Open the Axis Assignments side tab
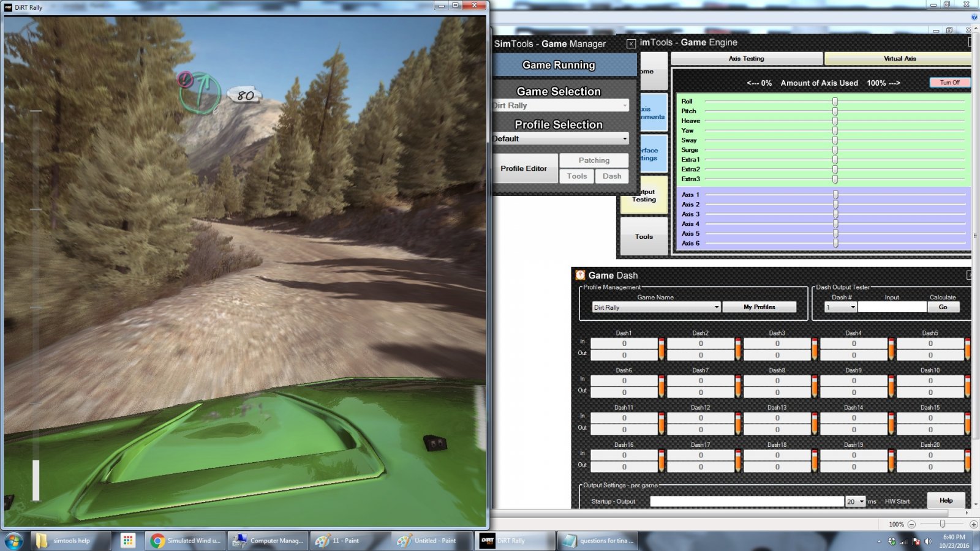This screenshot has width=980, height=551. pyautogui.click(x=653, y=113)
